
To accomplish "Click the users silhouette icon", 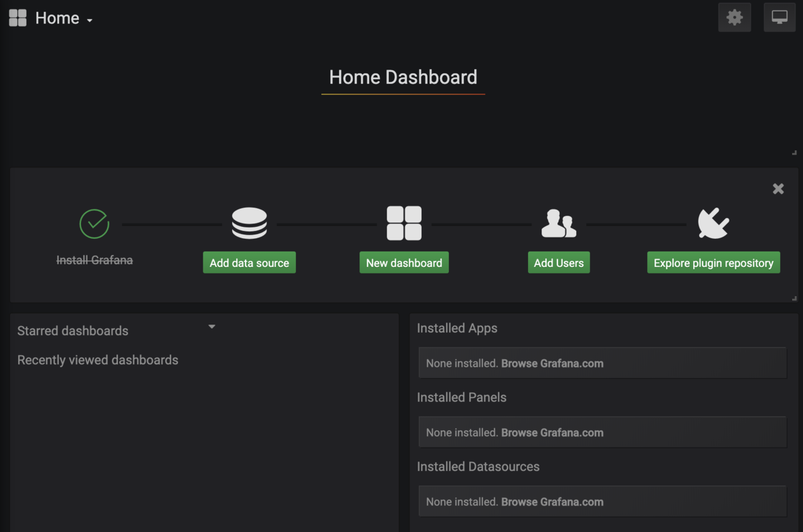I will pos(559,224).
